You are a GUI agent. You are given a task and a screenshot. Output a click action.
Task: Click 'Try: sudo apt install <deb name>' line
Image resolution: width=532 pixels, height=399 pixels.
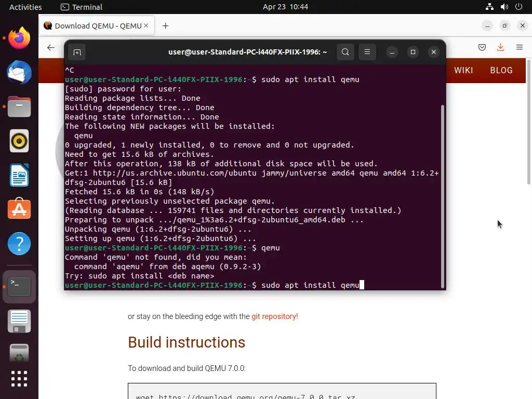tap(139, 276)
